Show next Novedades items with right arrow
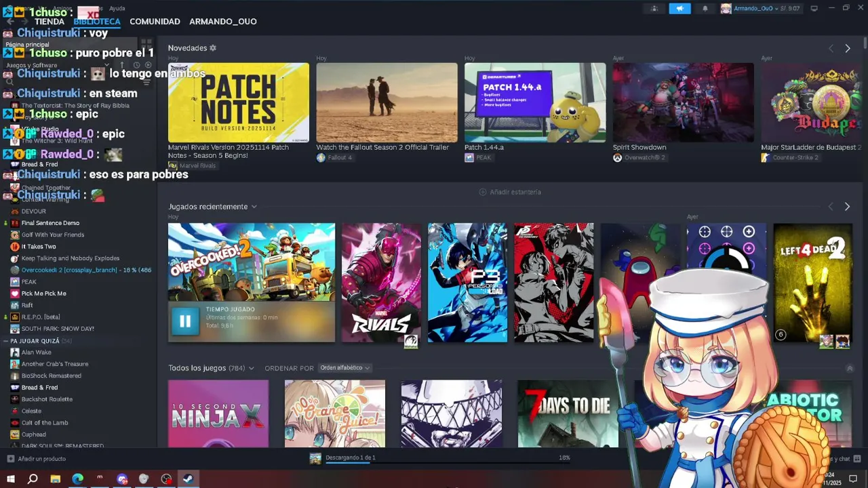Viewport: 868px width, 488px height. pyautogui.click(x=848, y=49)
